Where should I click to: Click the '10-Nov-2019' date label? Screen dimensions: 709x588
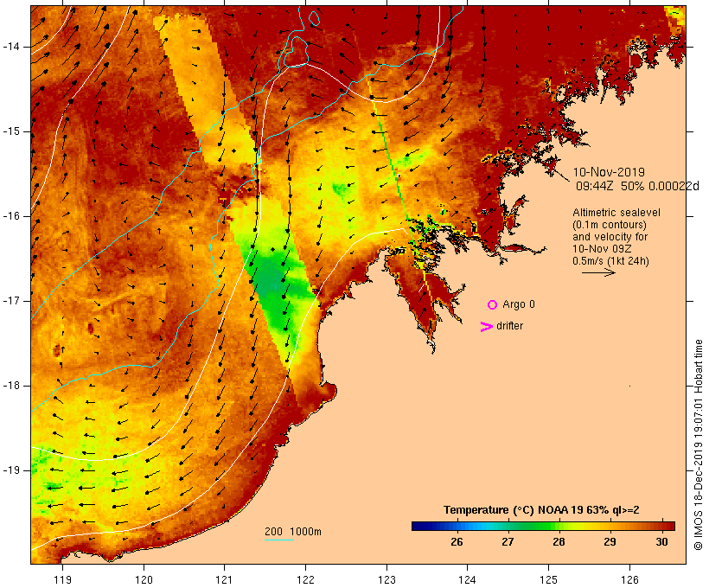pos(609,172)
